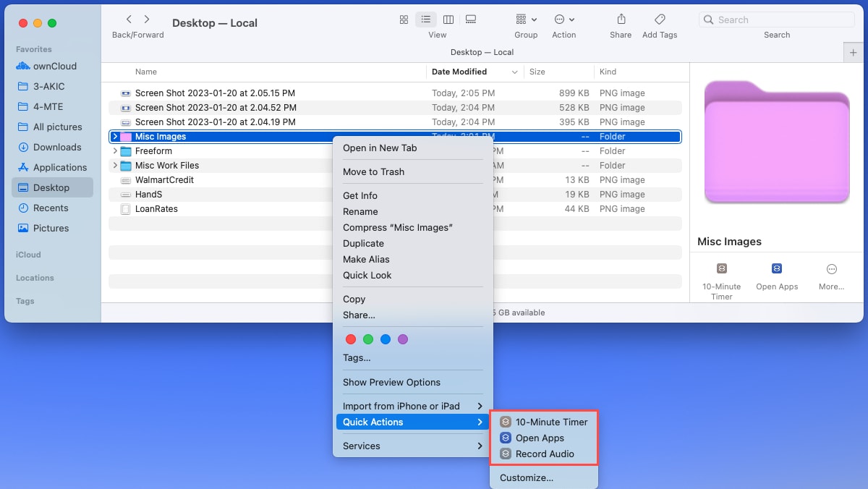The height and width of the screenshot is (489, 868).
Task: Expand the Freeform folder
Action: coord(115,150)
